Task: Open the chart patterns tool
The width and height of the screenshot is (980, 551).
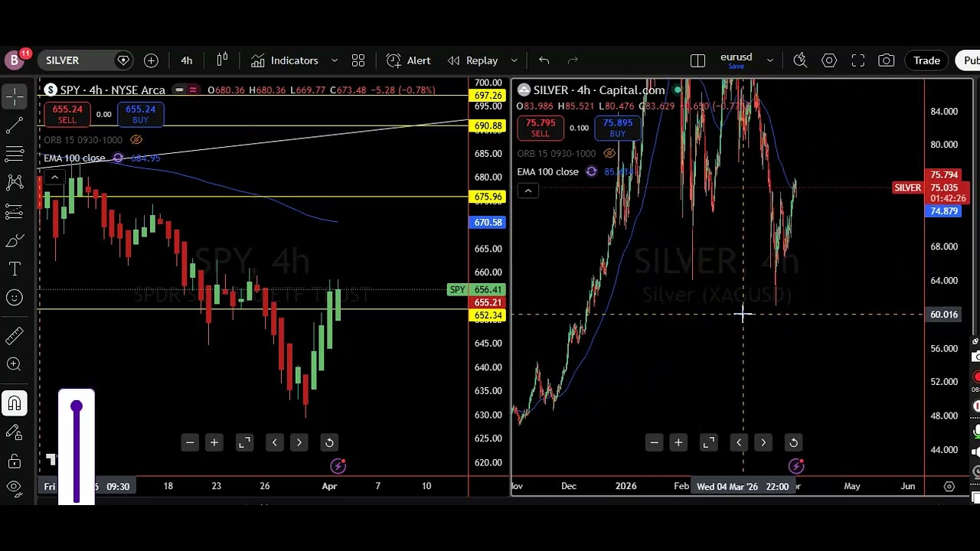Action: tap(15, 182)
